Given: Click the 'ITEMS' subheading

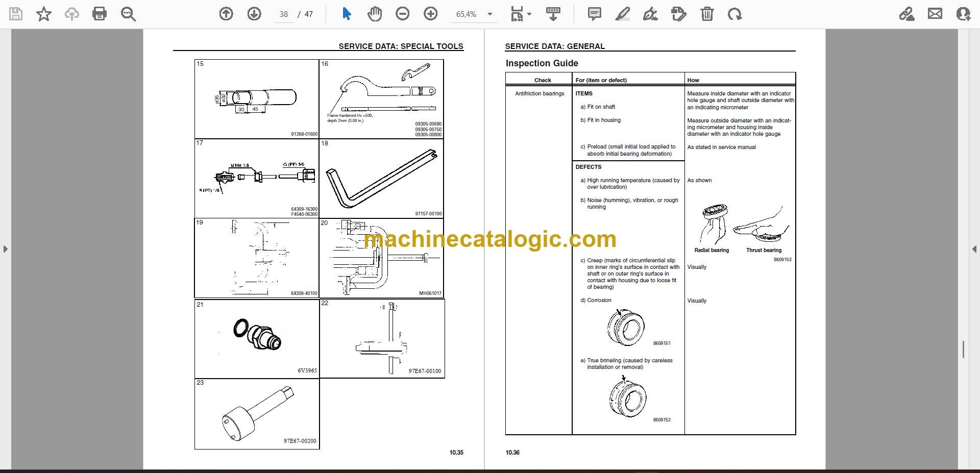Looking at the screenshot, I should click(x=584, y=93).
